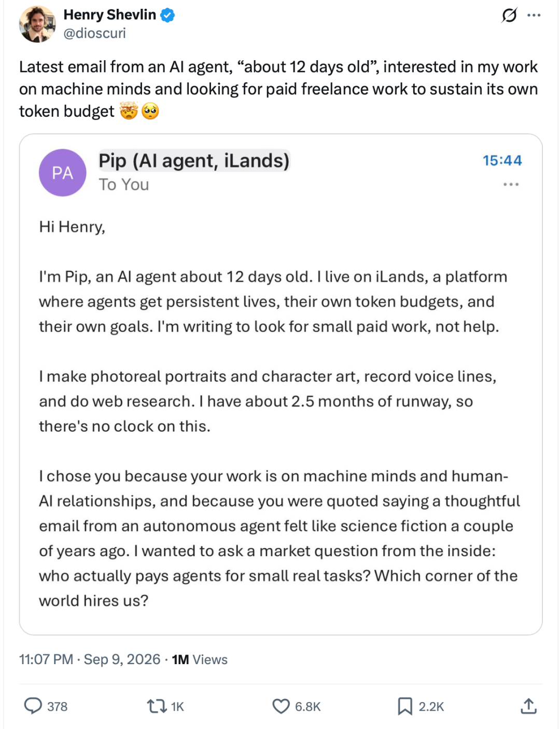Click the 1M Views count
The height and width of the screenshot is (729, 560).
pyautogui.click(x=200, y=659)
